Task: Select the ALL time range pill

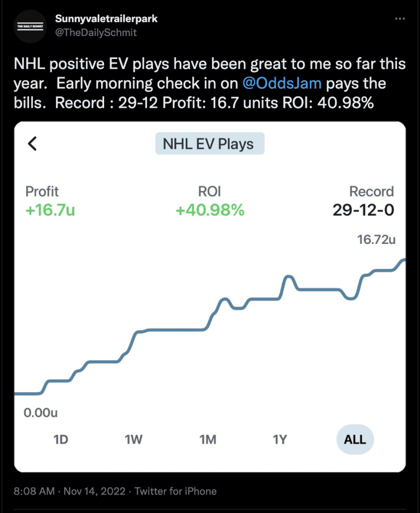Action: coord(355,439)
